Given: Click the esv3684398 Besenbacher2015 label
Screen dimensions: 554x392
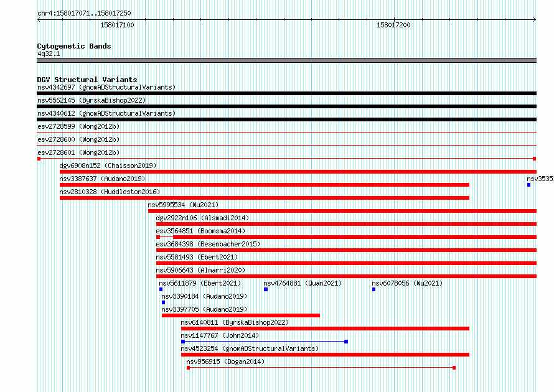Looking at the screenshot, I should [x=208, y=244].
